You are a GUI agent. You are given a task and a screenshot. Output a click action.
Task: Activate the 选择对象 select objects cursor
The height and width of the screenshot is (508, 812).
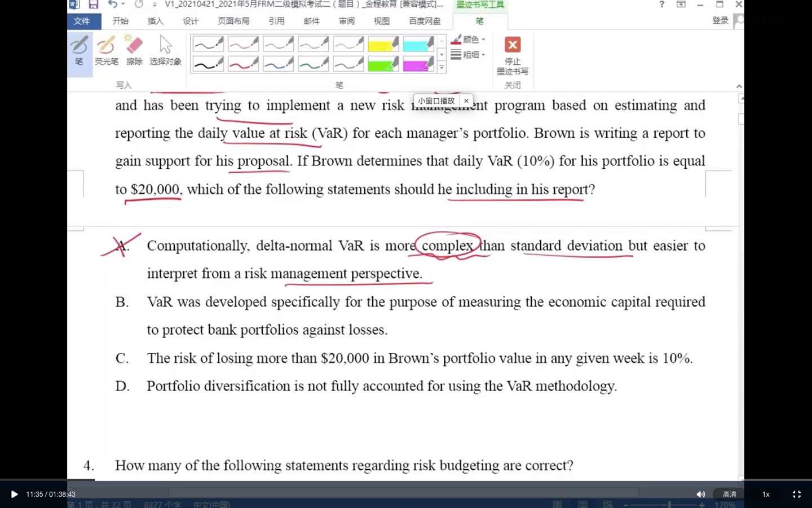165,51
